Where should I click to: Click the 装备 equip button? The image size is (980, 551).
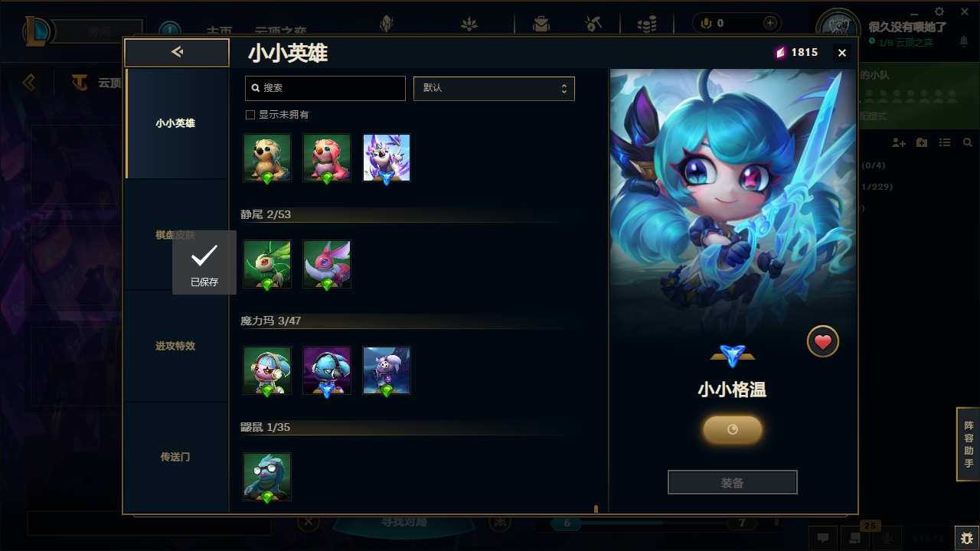click(733, 483)
